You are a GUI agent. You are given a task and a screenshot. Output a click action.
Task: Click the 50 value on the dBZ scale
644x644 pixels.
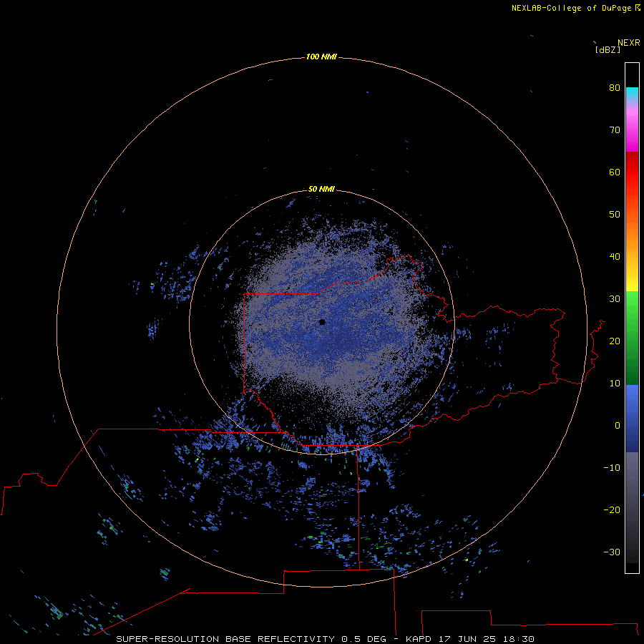click(x=615, y=215)
